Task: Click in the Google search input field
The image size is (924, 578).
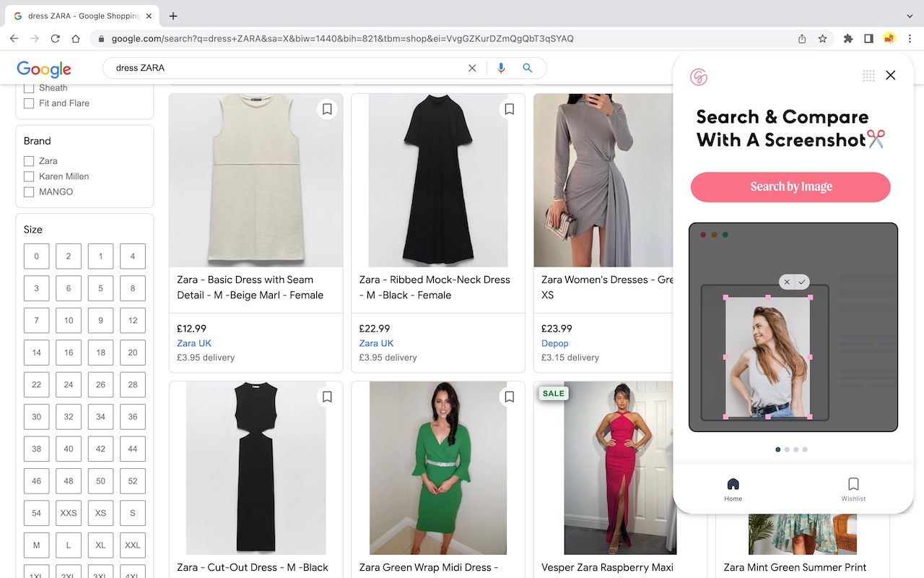Action: tap(289, 68)
